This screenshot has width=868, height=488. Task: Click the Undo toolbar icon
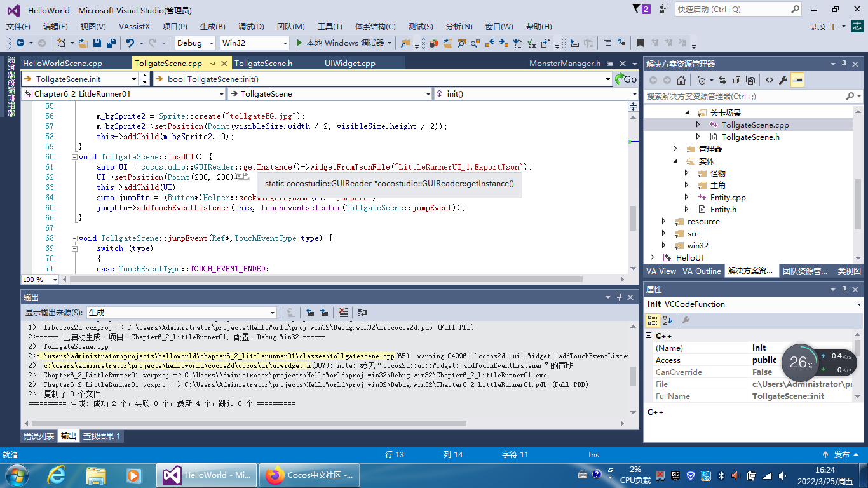coord(130,43)
